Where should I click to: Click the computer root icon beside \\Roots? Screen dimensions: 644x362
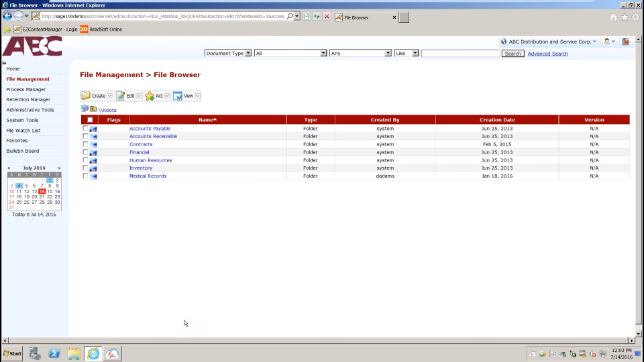click(x=85, y=109)
